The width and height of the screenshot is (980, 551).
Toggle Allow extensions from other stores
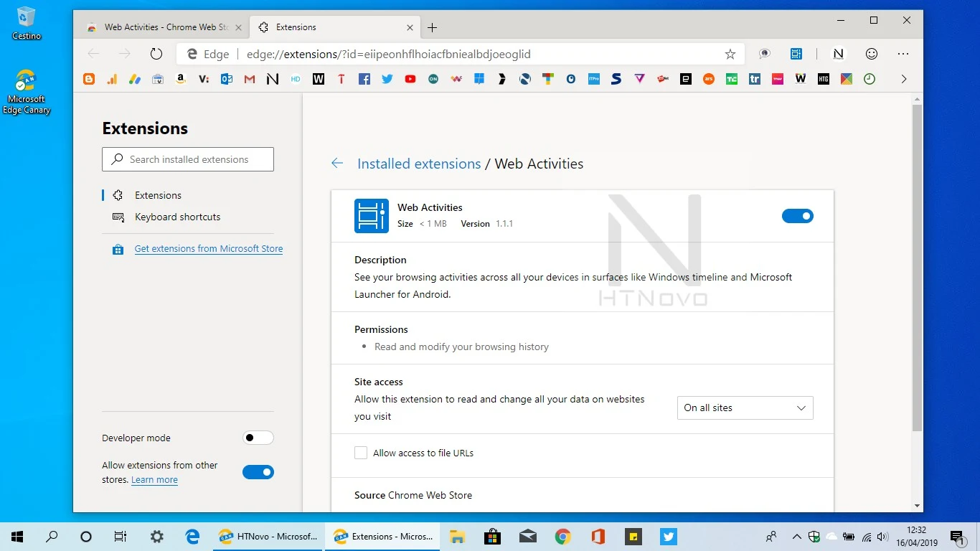click(258, 472)
